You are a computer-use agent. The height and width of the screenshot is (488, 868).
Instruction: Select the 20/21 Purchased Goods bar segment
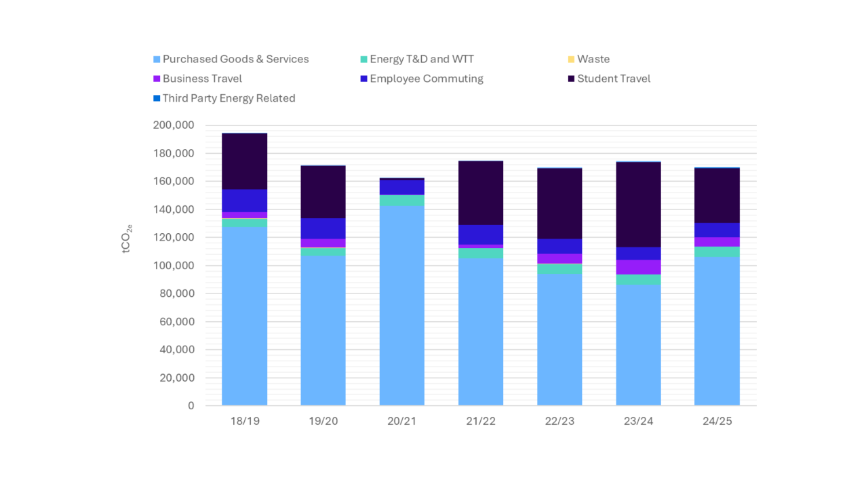(x=401, y=305)
